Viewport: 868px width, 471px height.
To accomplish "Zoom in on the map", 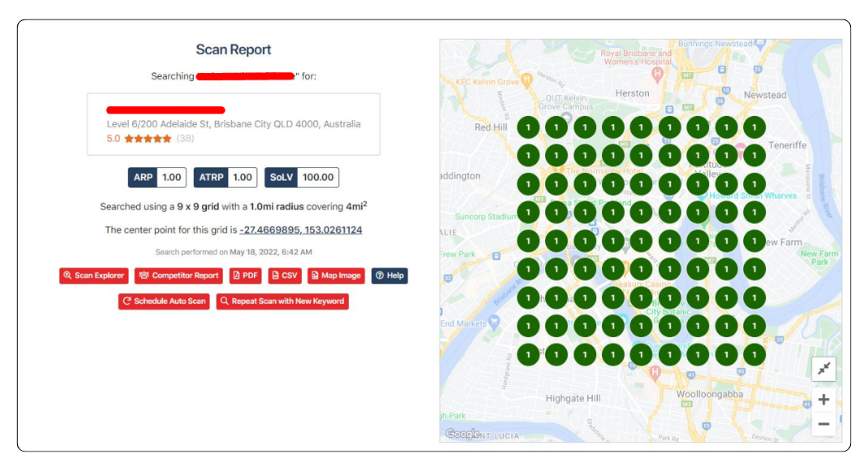I will pyautogui.click(x=823, y=400).
